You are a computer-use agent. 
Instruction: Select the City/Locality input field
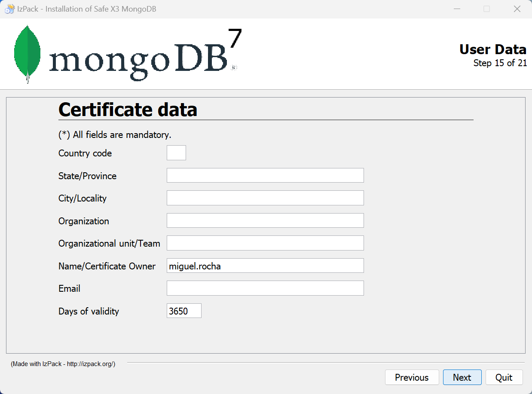[x=265, y=198]
